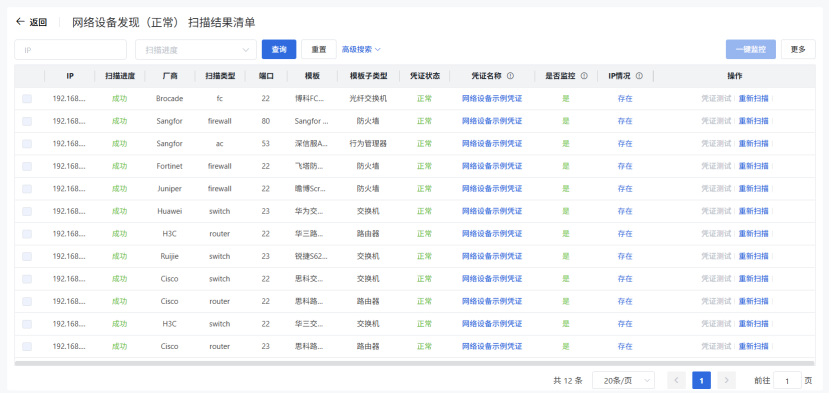This screenshot has height=393, width=829.
Task: Click the 查询 search button
Action: 279,50
